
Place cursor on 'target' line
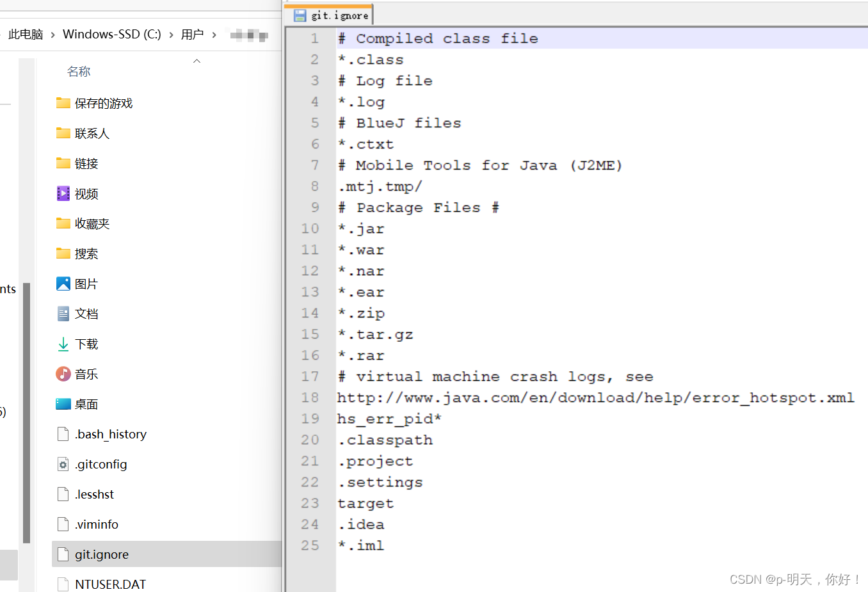click(x=366, y=503)
